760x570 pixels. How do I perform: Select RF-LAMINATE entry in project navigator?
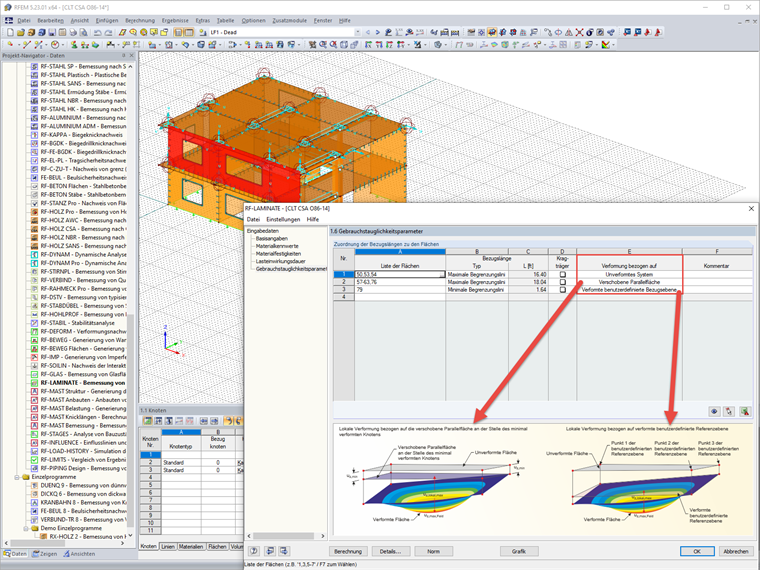point(83,383)
